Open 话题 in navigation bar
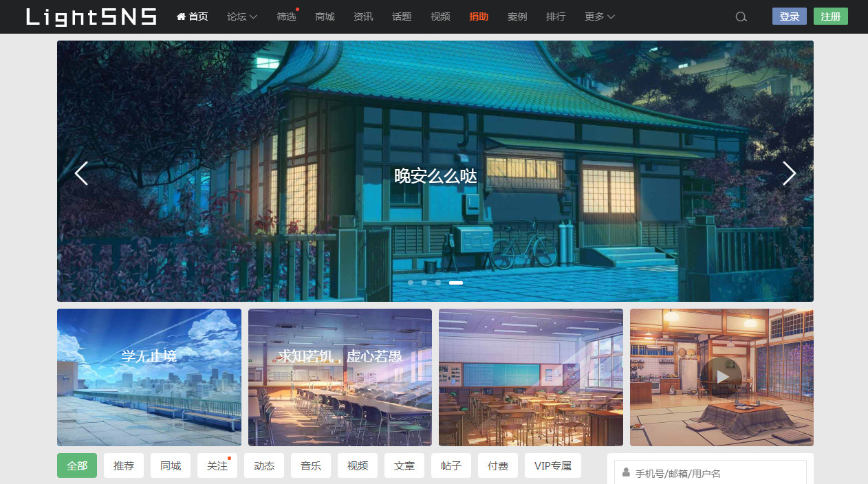 click(402, 16)
